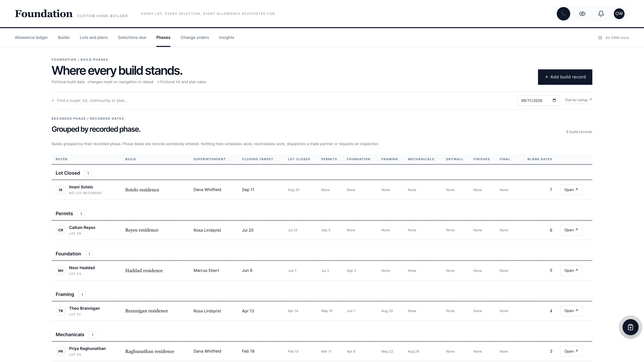
Task: Go to the Allowance ledger tab
Action: pos(31,38)
